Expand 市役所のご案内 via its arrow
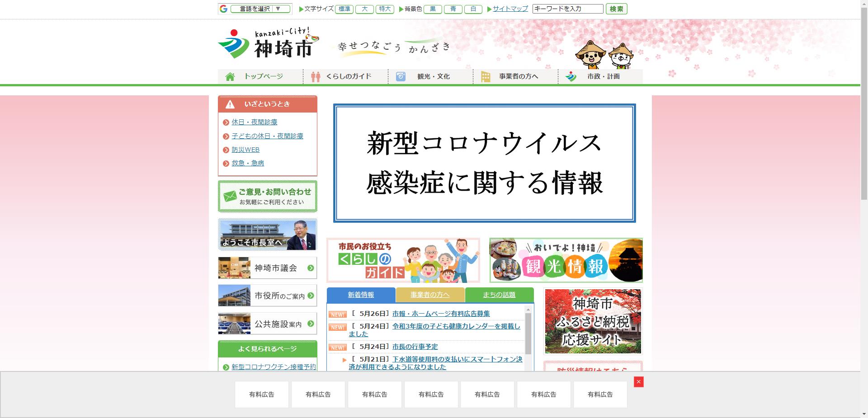Image resolution: width=868 pixels, height=418 pixels. click(310, 296)
